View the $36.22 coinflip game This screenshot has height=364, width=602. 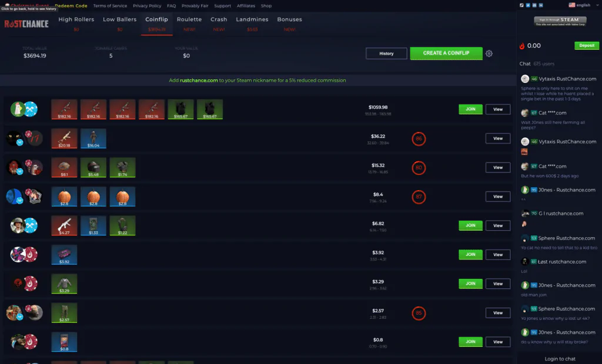tap(498, 139)
